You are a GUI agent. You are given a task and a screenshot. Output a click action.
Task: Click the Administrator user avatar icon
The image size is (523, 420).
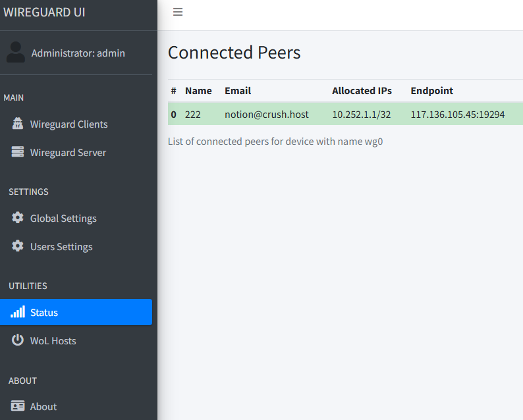[x=16, y=53]
